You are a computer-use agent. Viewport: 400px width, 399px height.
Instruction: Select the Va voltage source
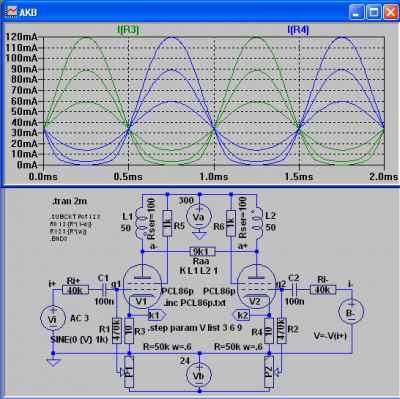pos(199,217)
